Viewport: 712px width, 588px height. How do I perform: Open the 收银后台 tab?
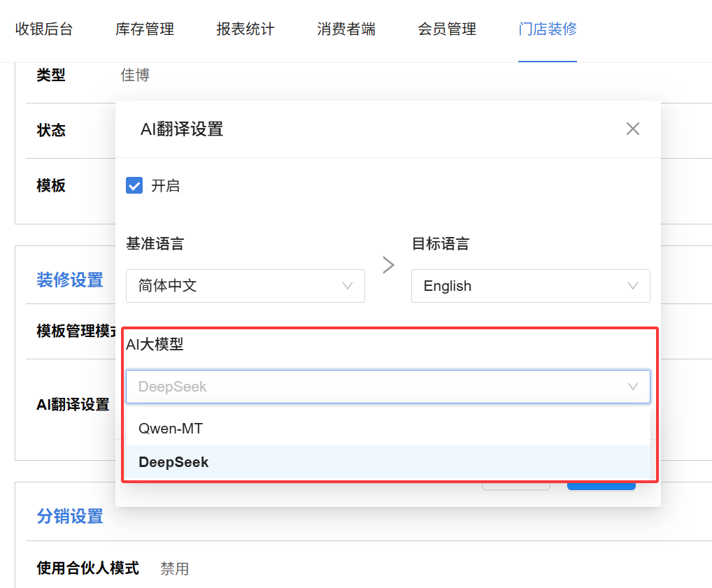[x=44, y=29]
